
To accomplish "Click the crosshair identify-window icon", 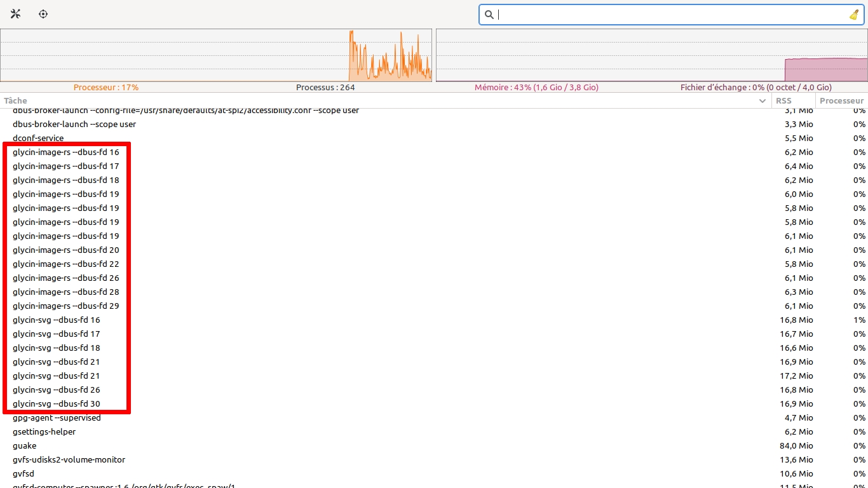I will 43,14.
